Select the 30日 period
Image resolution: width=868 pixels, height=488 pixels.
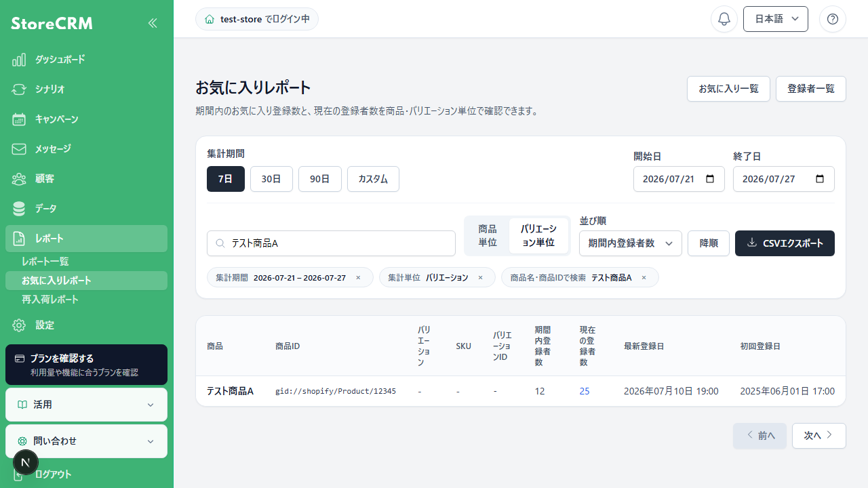point(271,179)
